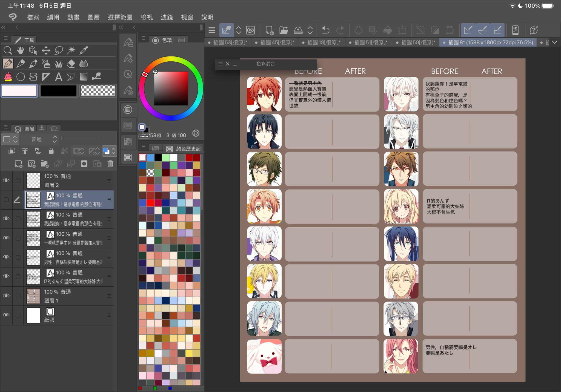
Task: Select the transparent color swatch
Action: coord(98,91)
